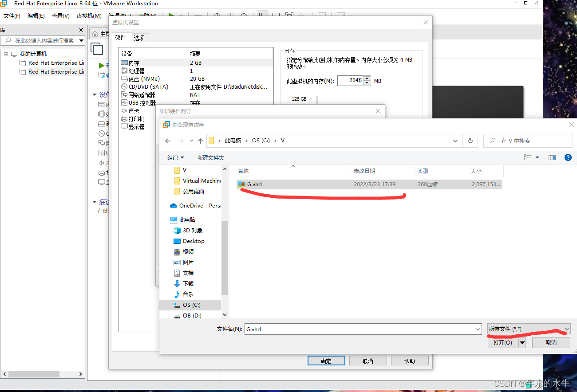Open the 文件(F) menu in VMware
The width and height of the screenshot is (577, 392).
[12, 16]
